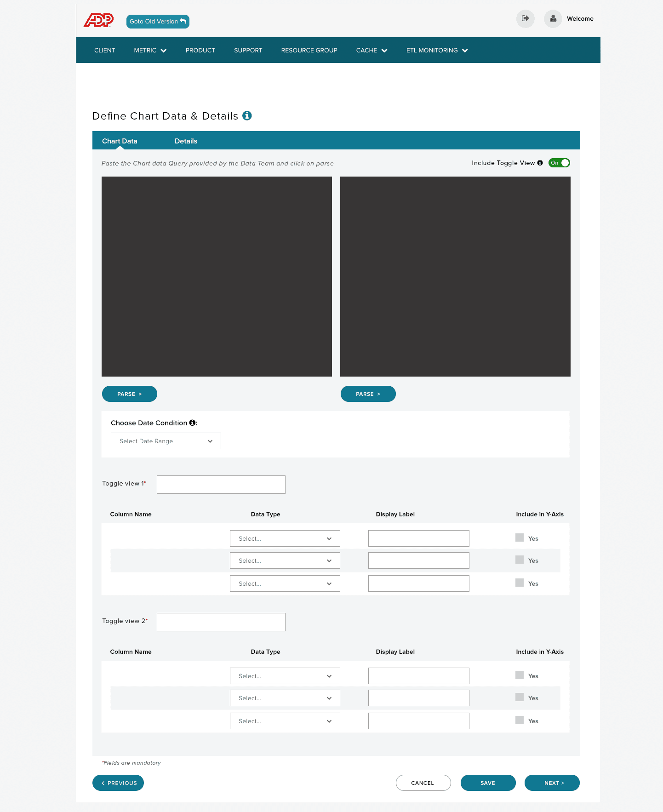663x812 pixels.
Task: Click the NEXT button
Action: (x=552, y=783)
